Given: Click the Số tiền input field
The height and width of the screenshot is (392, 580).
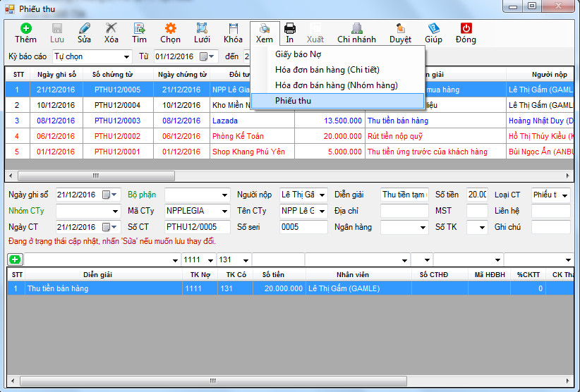Looking at the screenshot, I should [477, 195].
